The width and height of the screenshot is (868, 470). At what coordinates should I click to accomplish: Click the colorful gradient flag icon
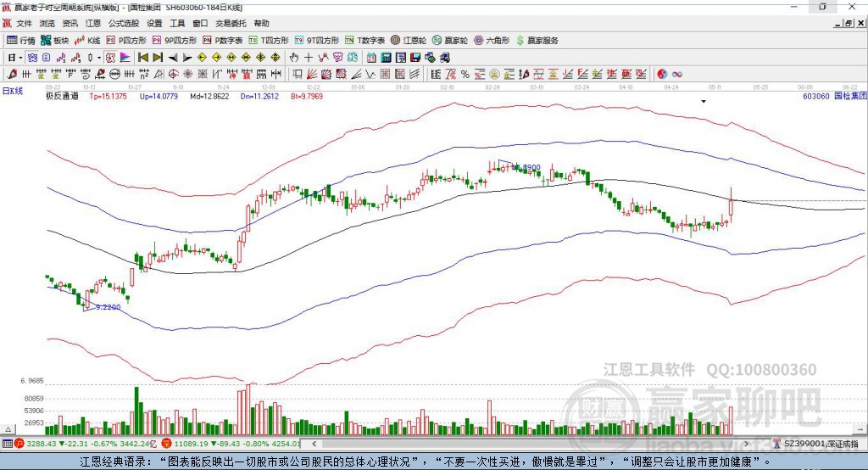point(125,58)
